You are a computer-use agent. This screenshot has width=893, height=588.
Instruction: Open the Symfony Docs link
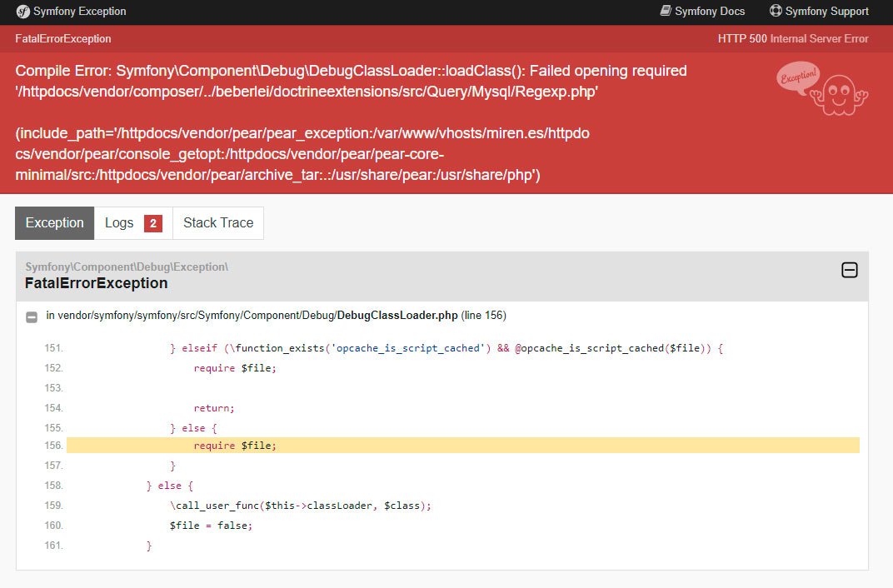709,12
